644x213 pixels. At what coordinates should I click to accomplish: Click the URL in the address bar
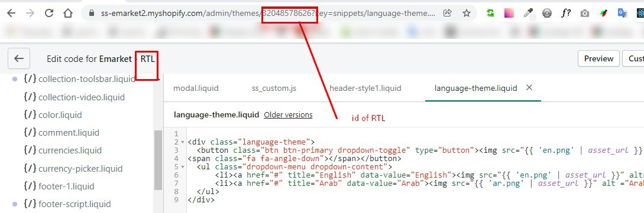click(268, 13)
